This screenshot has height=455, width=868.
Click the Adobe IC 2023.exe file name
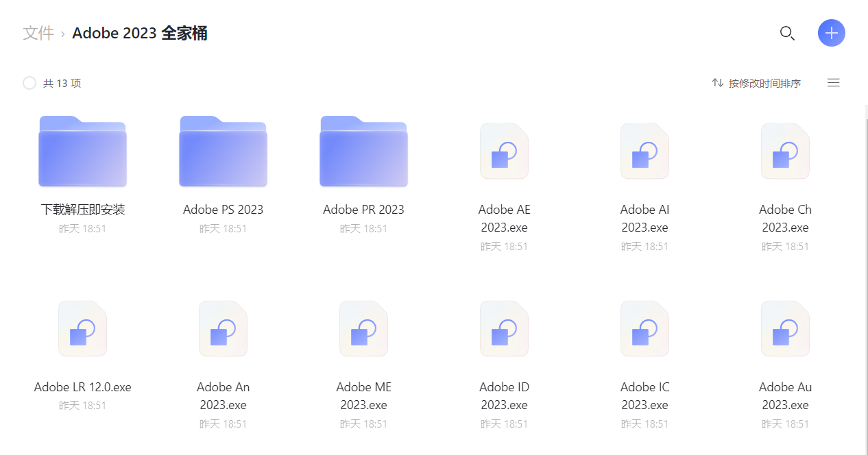pyautogui.click(x=644, y=395)
